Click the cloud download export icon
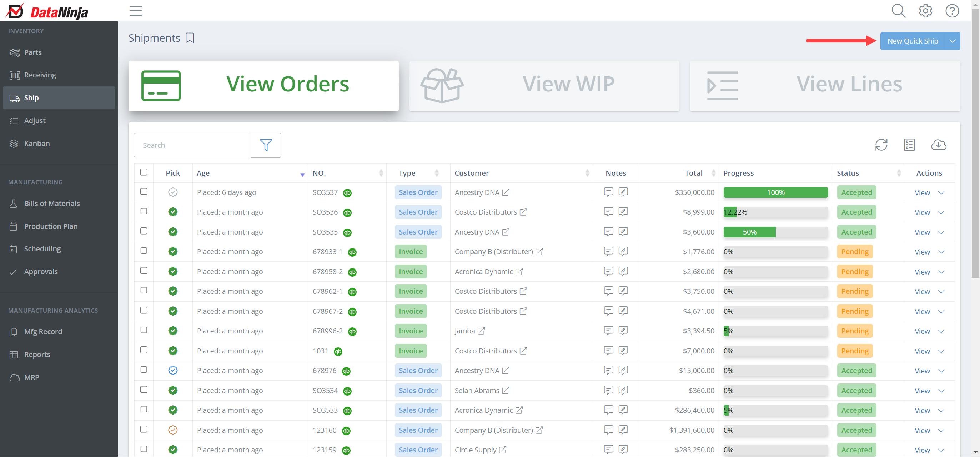 938,145
